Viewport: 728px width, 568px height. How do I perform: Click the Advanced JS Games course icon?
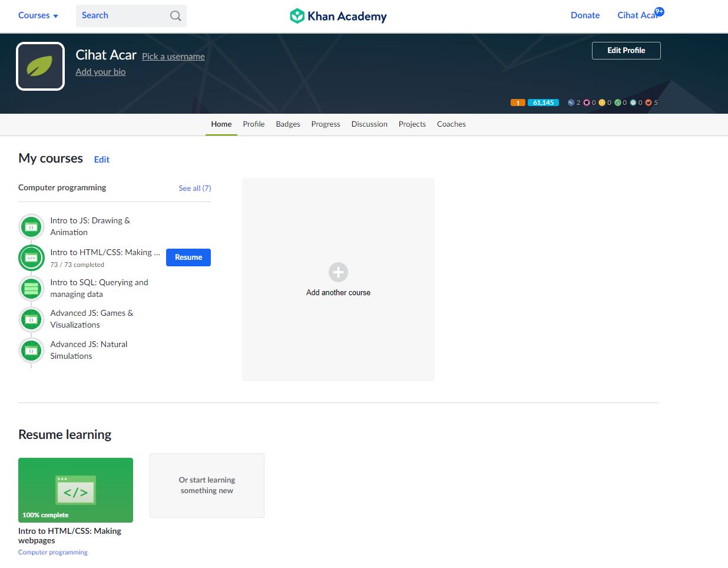[x=31, y=319]
